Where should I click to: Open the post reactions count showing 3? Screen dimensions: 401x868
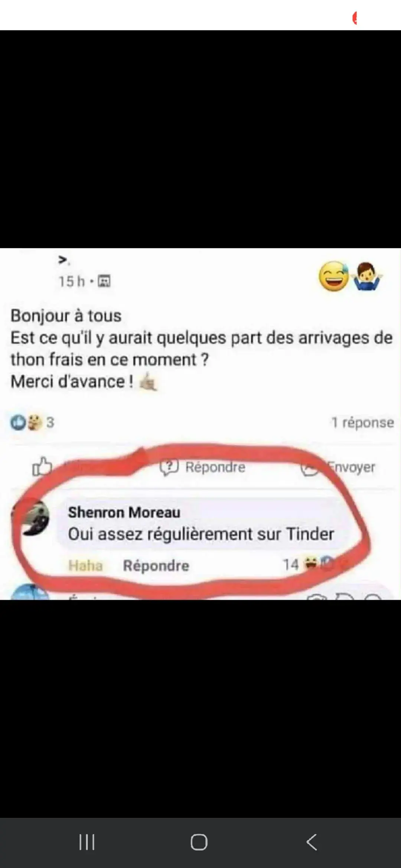point(32,422)
